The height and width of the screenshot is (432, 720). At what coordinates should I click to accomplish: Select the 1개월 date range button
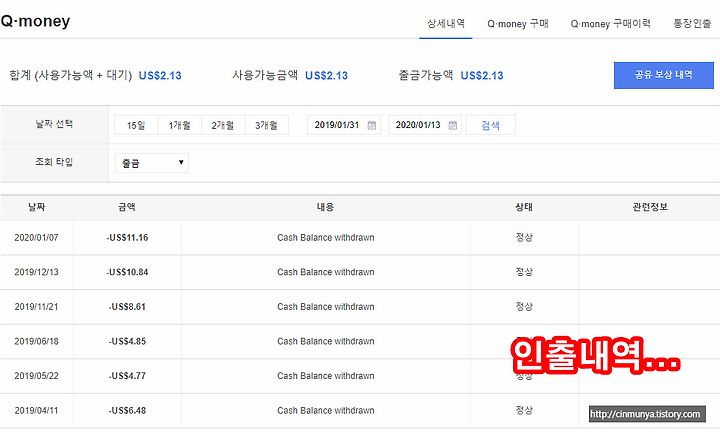point(180,125)
